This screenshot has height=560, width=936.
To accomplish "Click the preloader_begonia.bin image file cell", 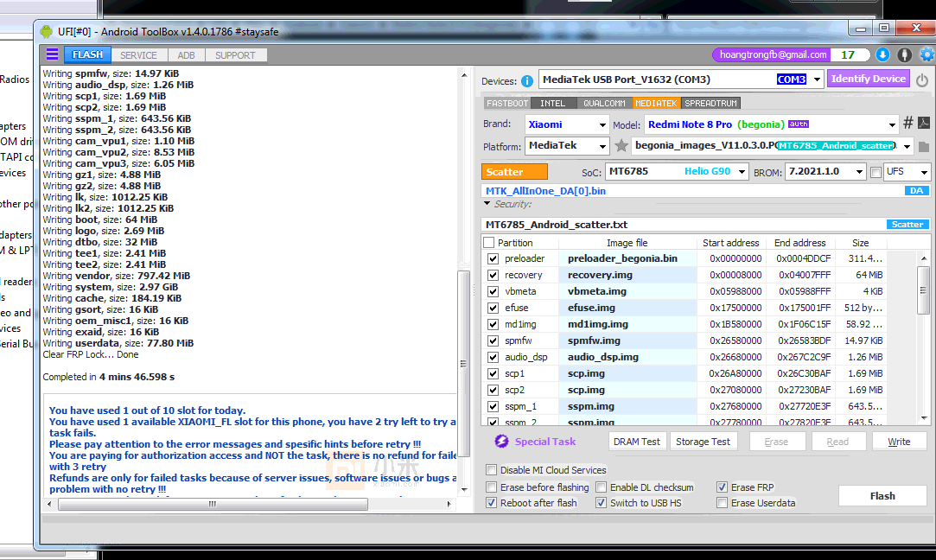I will [628, 258].
